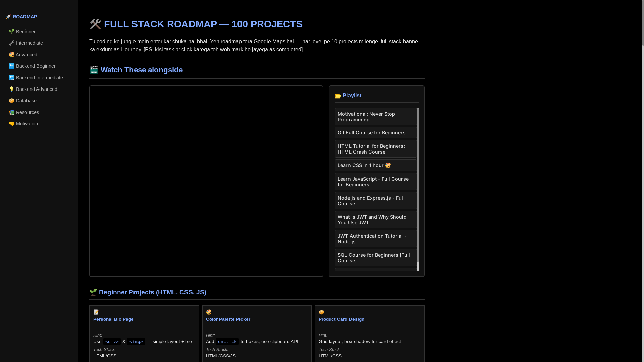Choose What Is JWT and Why playlist item
The height and width of the screenshot is (362, 644).
(x=376, y=220)
